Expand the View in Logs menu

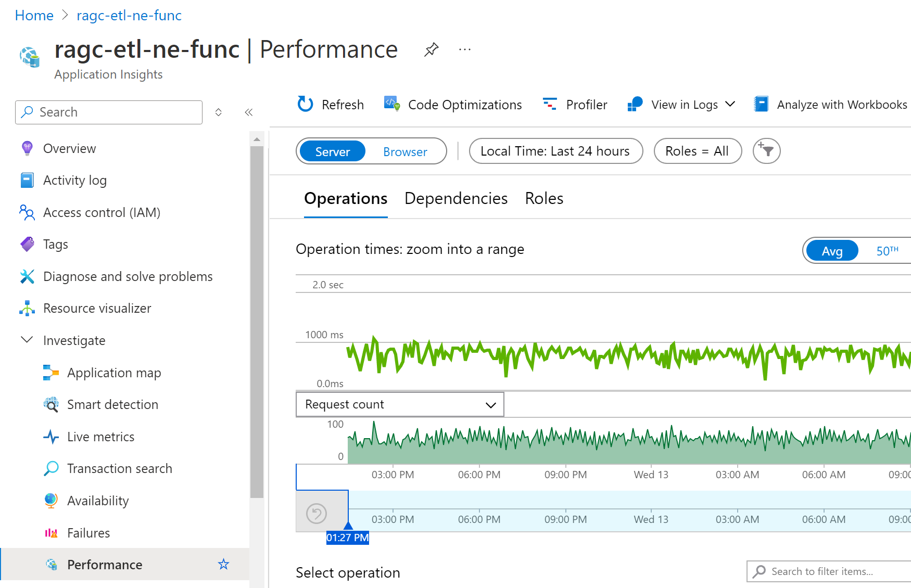pos(731,104)
